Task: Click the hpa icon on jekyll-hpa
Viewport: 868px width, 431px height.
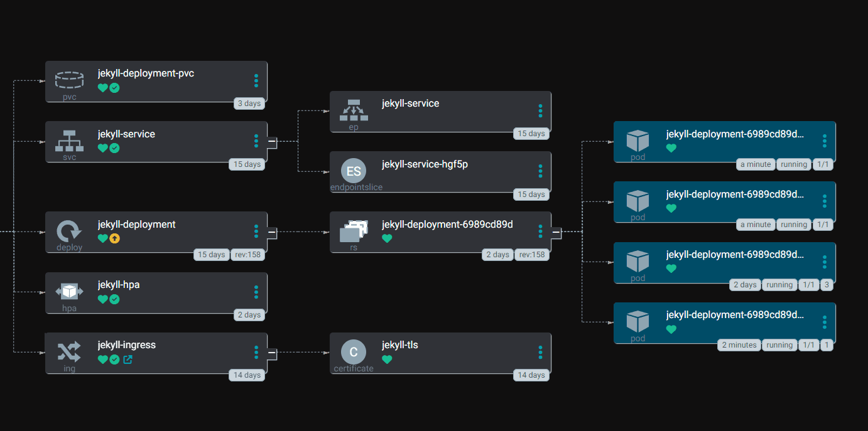Action: [x=69, y=291]
